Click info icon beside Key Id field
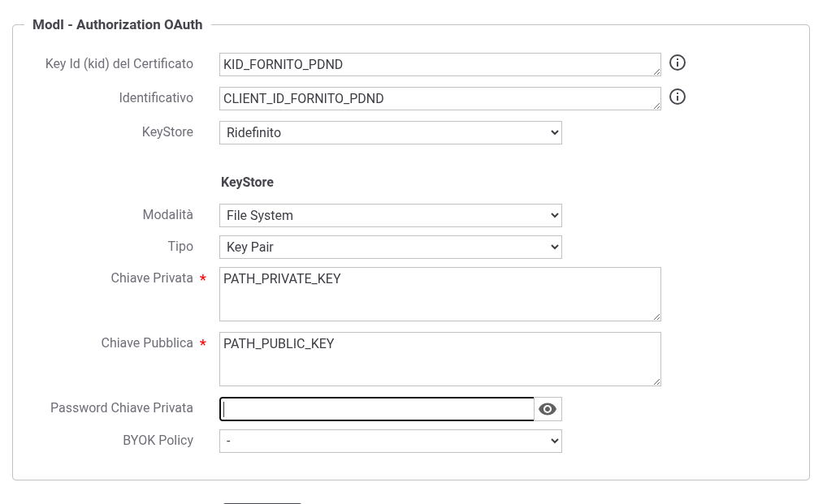The height and width of the screenshot is (504, 814). click(677, 62)
